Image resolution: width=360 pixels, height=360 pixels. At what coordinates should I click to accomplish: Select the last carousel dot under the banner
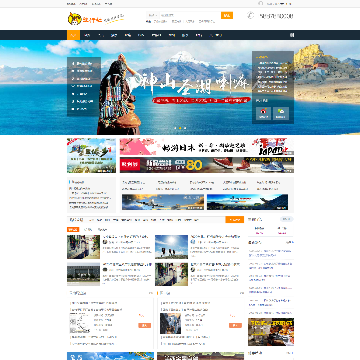185,128
